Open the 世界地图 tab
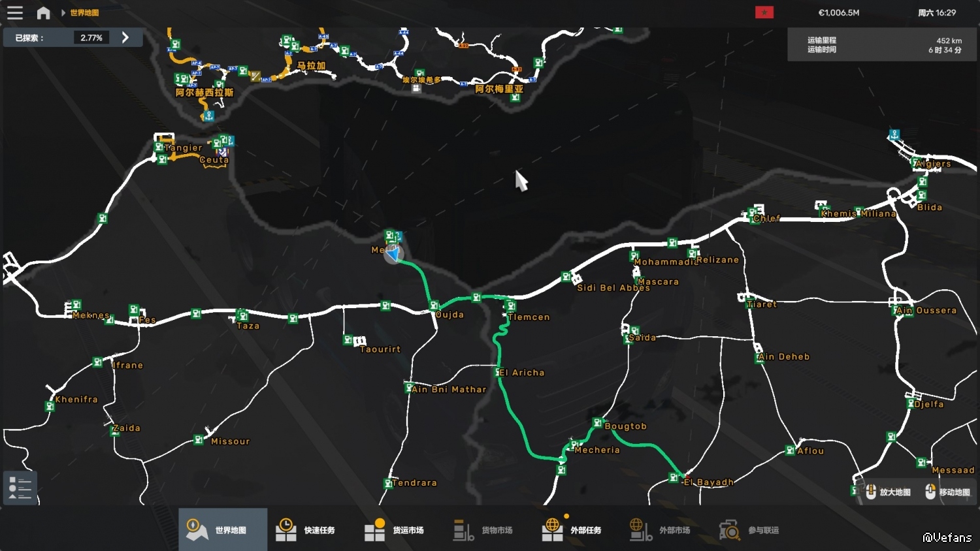The height and width of the screenshot is (551, 980). coord(223,529)
